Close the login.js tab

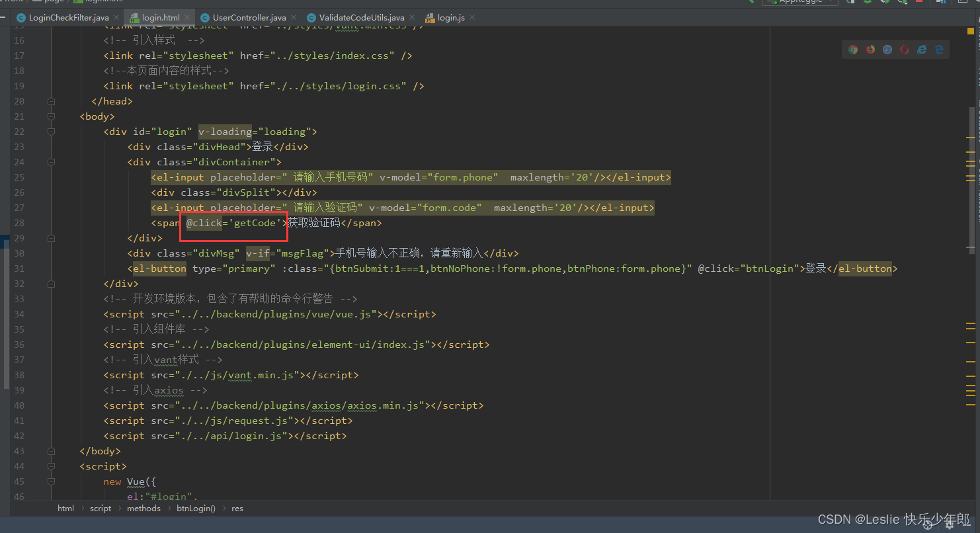[473, 18]
